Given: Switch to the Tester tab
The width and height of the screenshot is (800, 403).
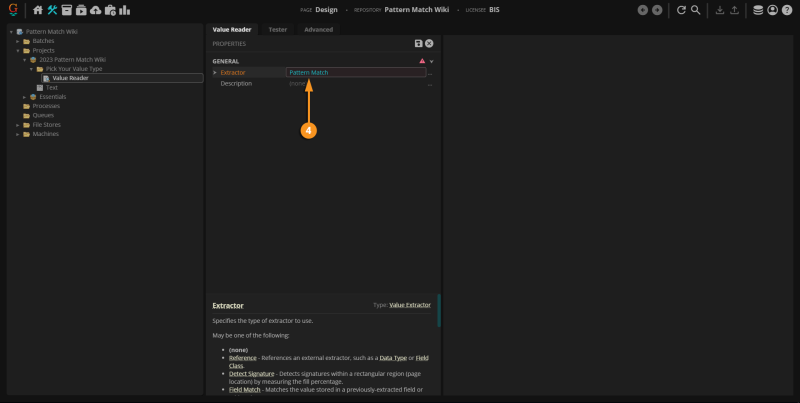Looking at the screenshot, I should 278,30.
